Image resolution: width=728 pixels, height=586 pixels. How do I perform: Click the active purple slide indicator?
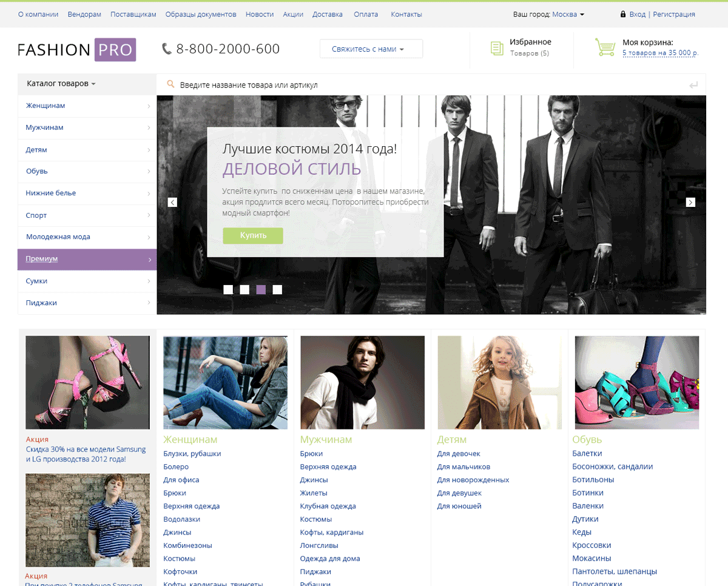pos(261,289)
